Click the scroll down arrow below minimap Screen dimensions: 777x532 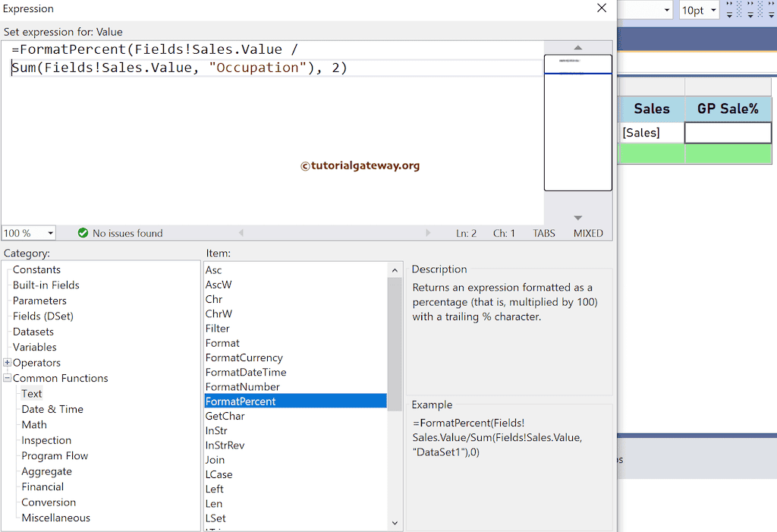pos(577,218)
